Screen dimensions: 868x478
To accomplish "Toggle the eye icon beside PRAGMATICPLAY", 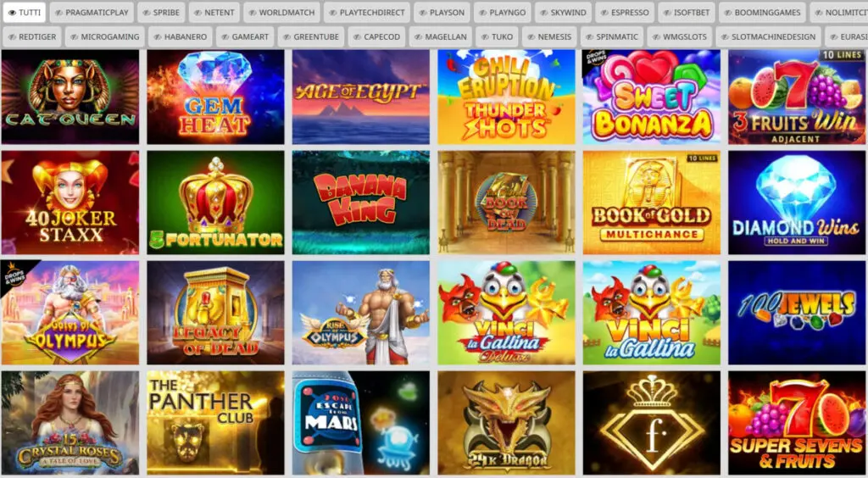I will point(58,12).
